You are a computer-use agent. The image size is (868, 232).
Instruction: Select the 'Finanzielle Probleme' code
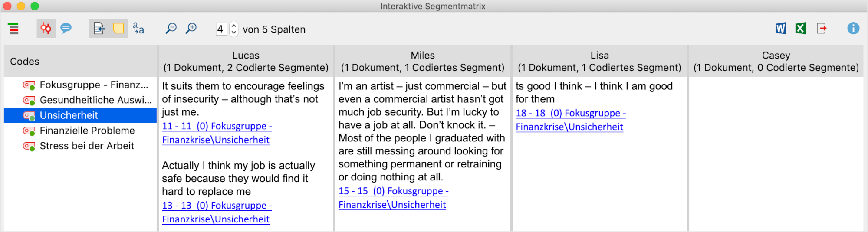pyautogui.click(x=87, y=131)
